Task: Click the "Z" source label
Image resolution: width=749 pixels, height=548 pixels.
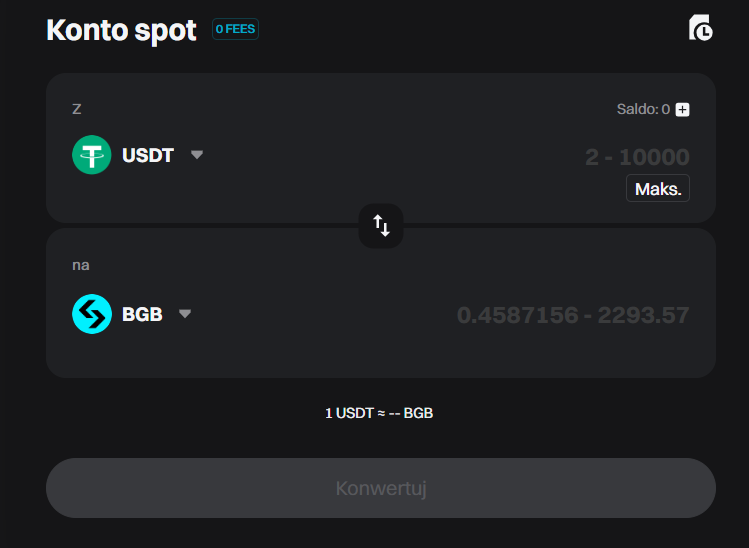Action: pyautogui.click(x=77, y=108)
